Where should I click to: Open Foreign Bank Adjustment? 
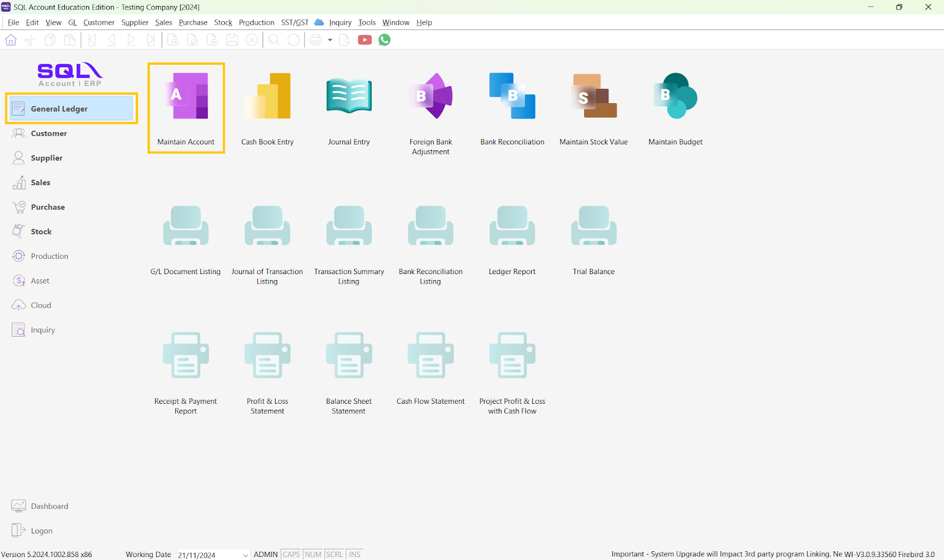[x=431, y=113]
